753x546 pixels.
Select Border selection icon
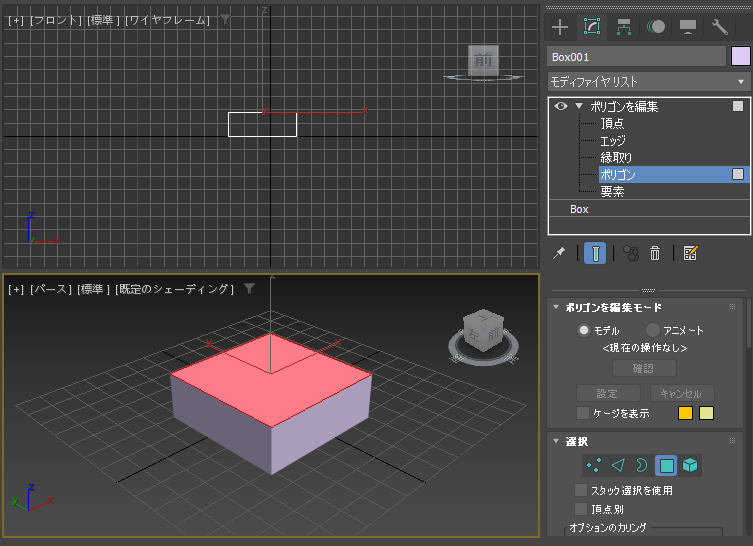point(642,465)
